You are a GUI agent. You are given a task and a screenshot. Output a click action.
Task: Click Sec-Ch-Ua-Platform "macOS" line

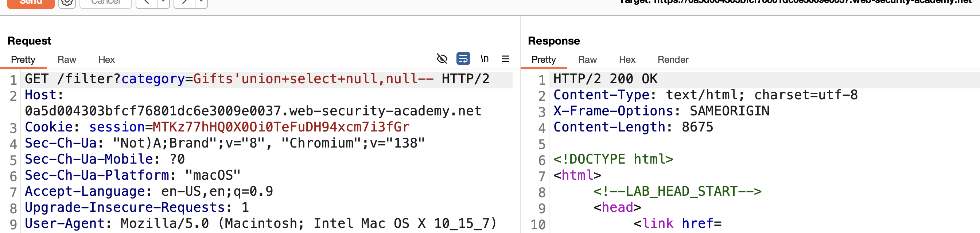133,175
